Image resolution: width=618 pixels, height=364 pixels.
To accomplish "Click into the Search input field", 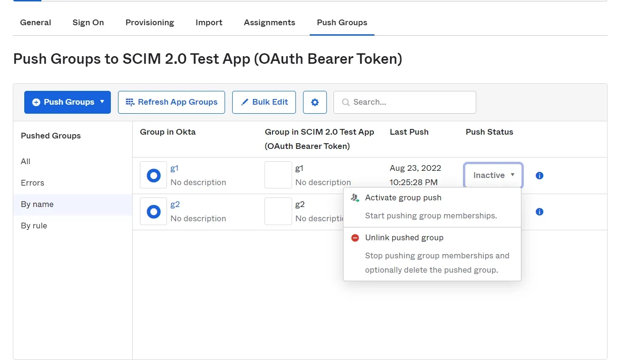I will [405, 102].
